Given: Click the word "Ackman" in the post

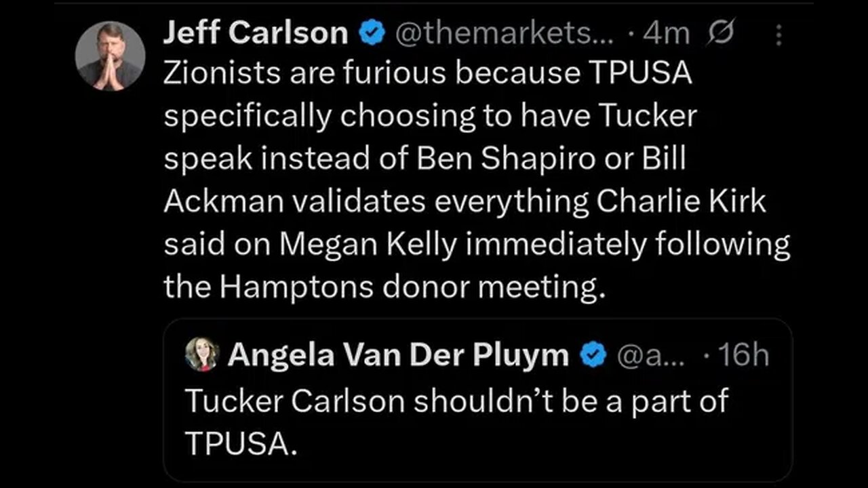Looking at the screenshot, I should [220, 202].
